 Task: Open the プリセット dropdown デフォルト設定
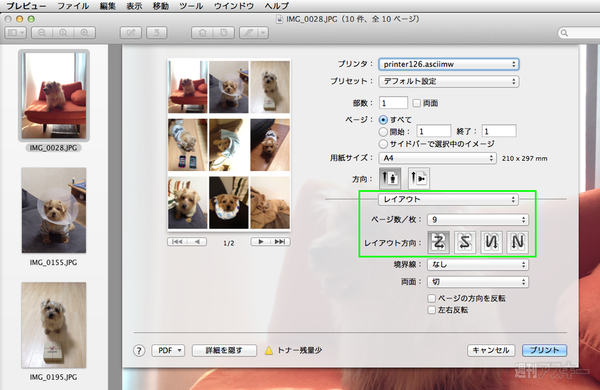448,81
